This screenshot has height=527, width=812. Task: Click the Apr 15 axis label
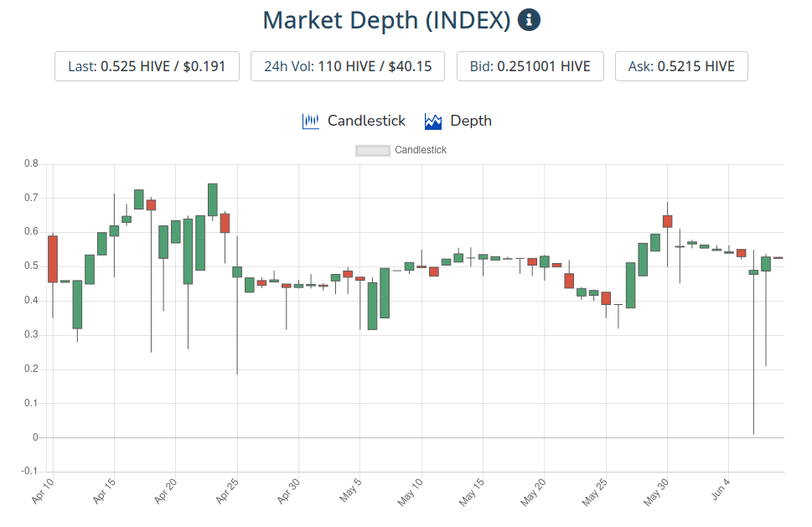pos(104,491)
